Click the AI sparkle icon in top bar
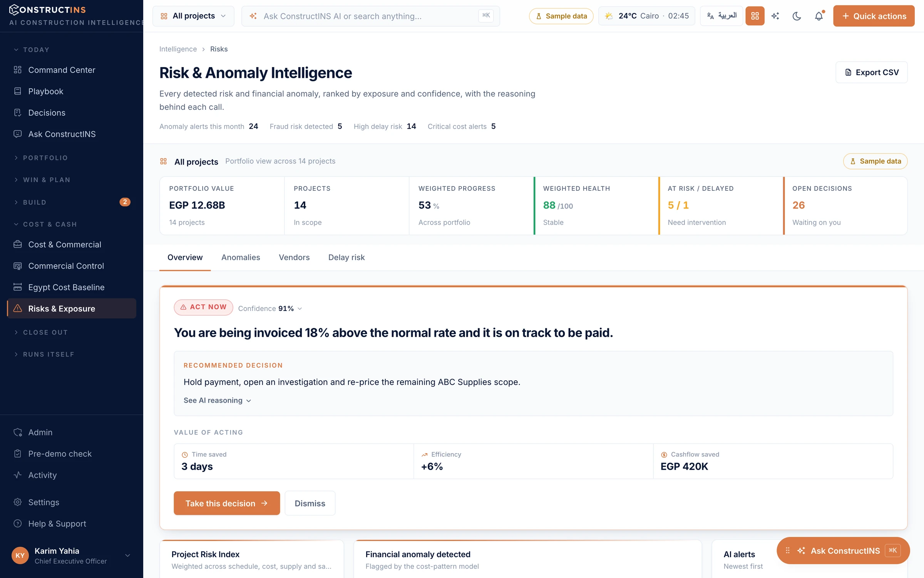924x578 pixels. [775, 16]
